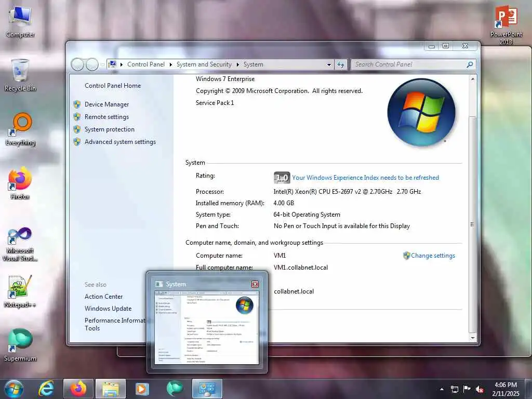Click the Search Control Panel field
The width and height of the screenshot is (532, 399).
click(x=413, y=64)
